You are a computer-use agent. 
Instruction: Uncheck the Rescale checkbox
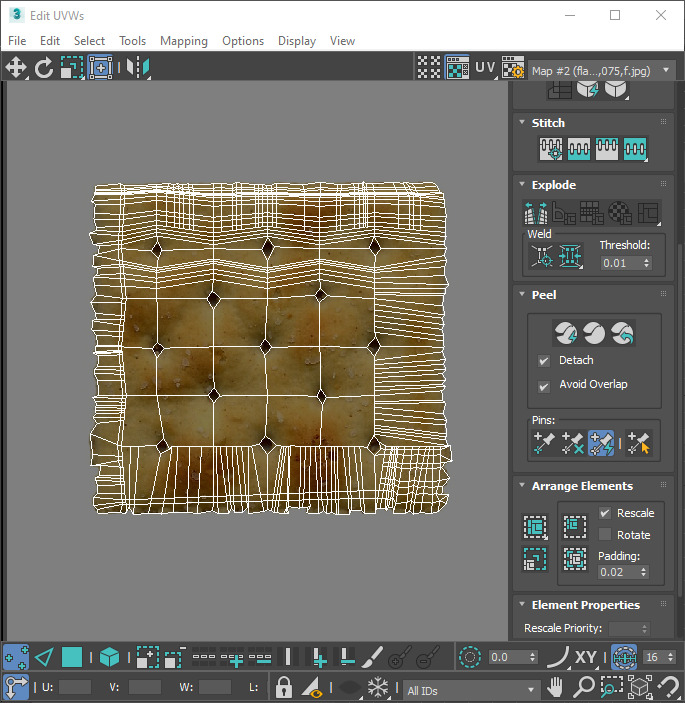coord(605,513)
